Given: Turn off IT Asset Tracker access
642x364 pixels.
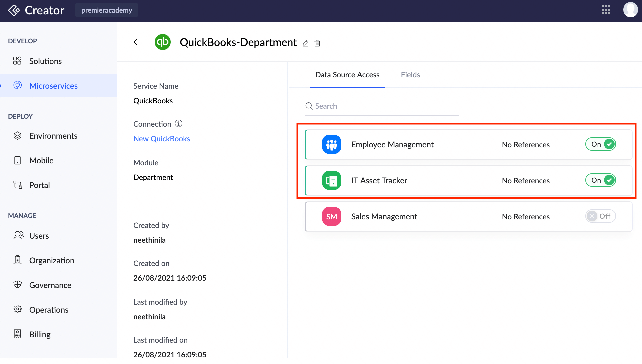Looking at the screenshot, I should (x=600, y=180).
